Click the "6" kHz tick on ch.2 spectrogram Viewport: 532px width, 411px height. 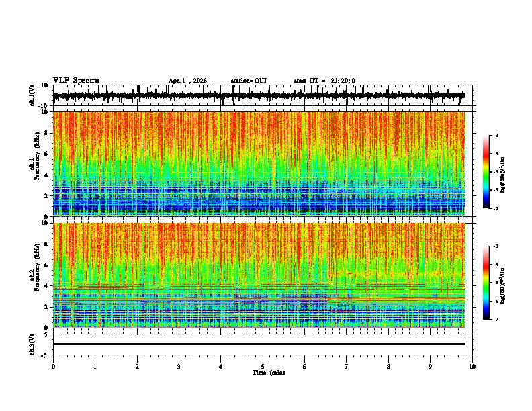[46, 265]
